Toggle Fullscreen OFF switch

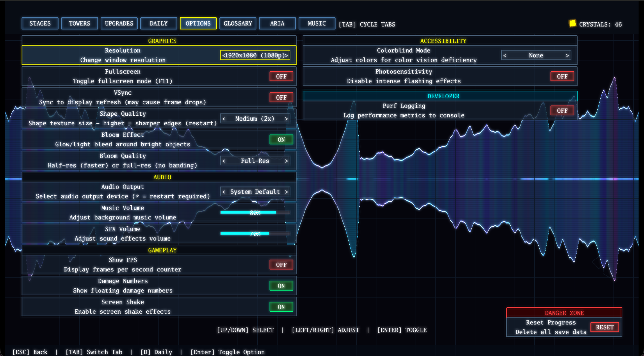coord(281,76)
